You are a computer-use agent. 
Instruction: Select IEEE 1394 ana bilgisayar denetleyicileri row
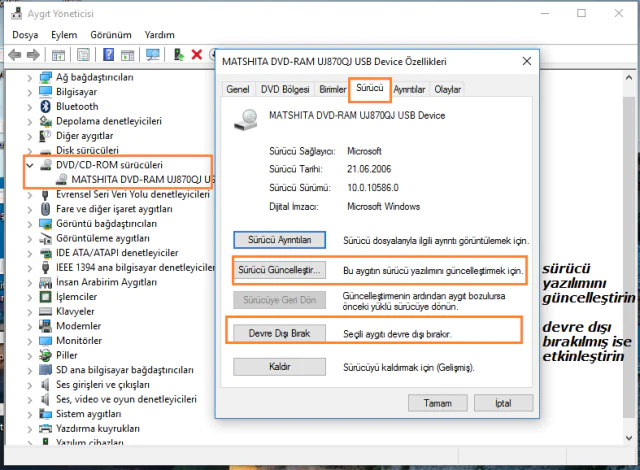(136, 268)
